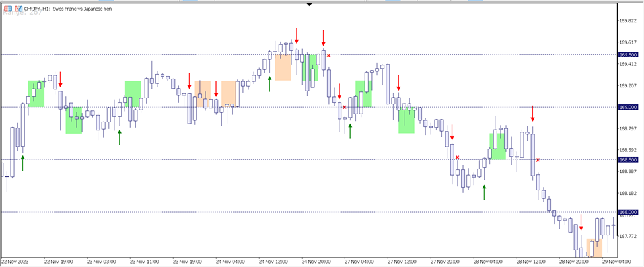Click the 169.617 price scale value
Image resolution: width=644 pixels, height=267 pixels.
click(x=627, y=42)
